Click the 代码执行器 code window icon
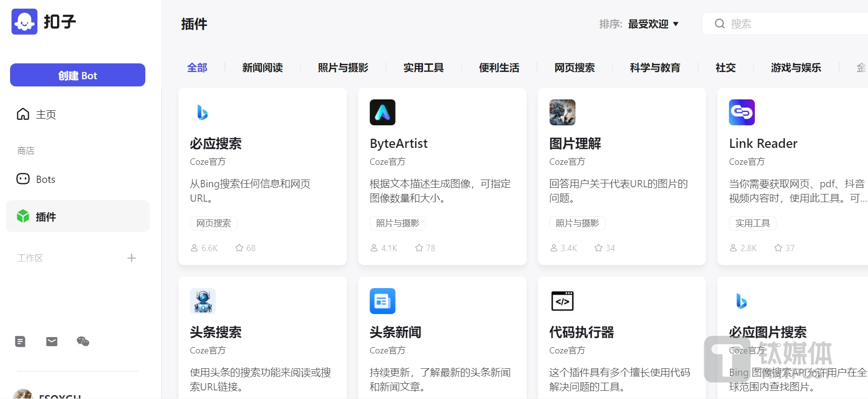Screen dimensions: 868x399 coord(563,301)
